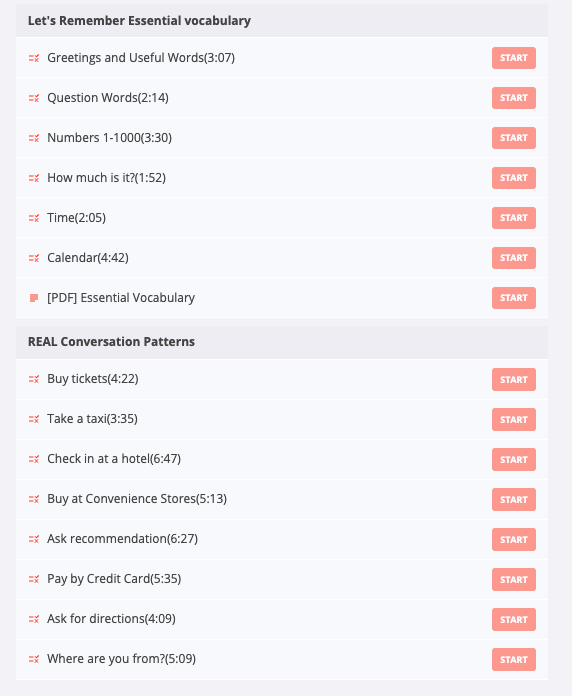Click the video icon next to Question Words

click(x=34, y=98)
